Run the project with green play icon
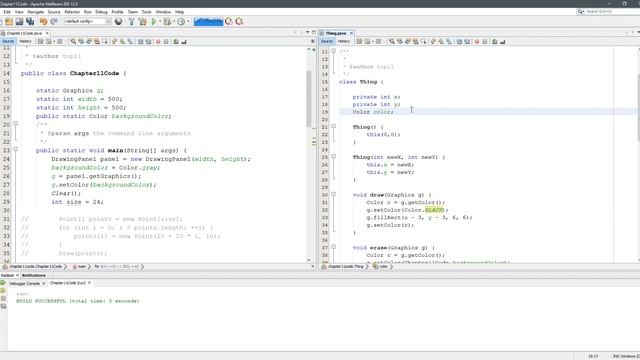The width and height of the screenshot is (640, 360). click(x=154, y=22)
